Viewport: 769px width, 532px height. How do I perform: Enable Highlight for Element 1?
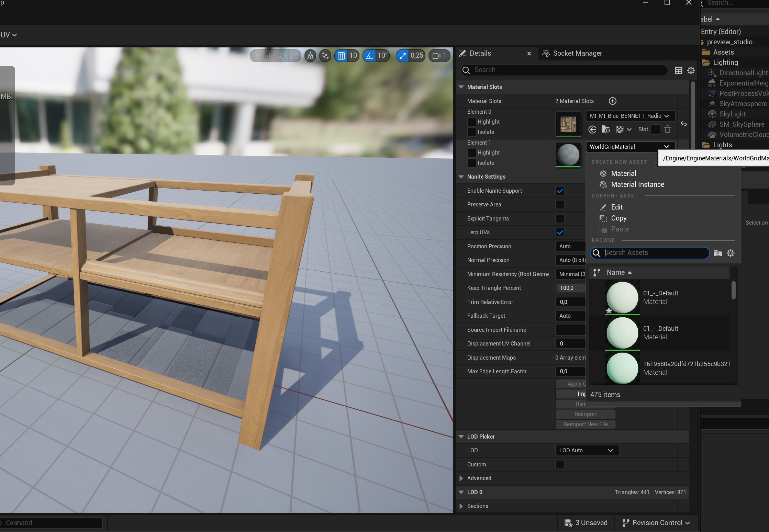tap(472, 152)
